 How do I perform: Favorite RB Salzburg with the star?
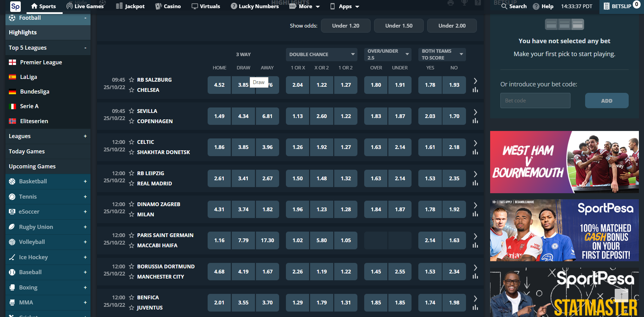tap(131, 80)
